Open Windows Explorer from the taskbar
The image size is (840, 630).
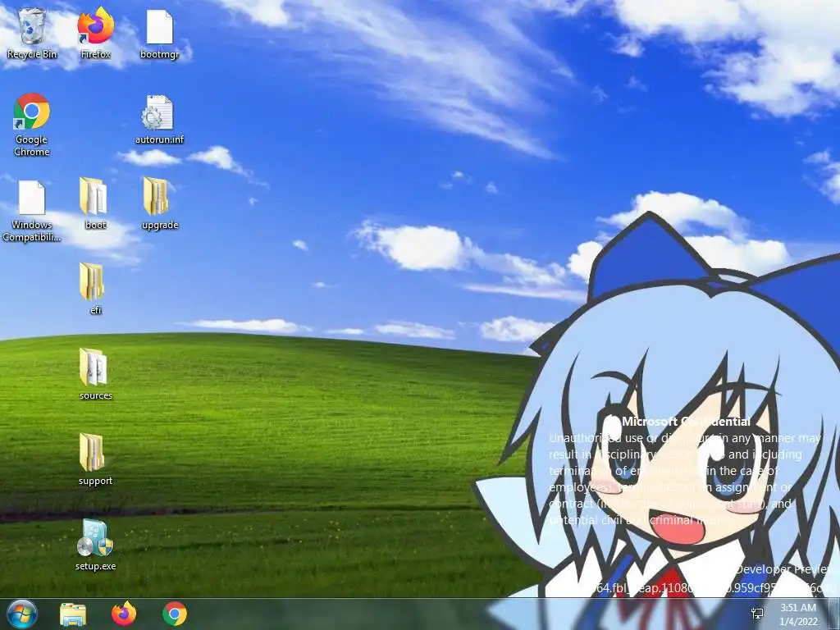coord(73,614)
